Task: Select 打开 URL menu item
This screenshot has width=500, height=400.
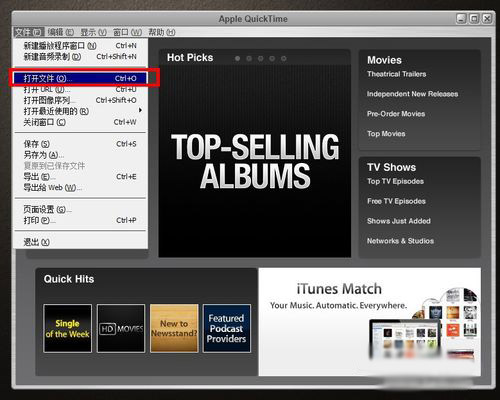Action: pos(80,89)
